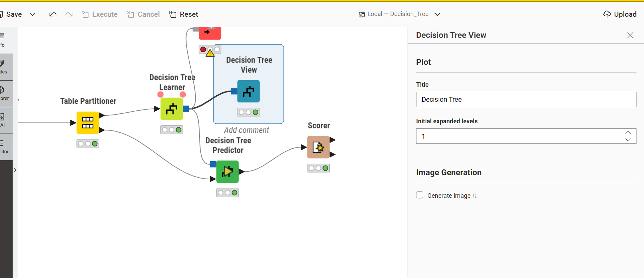Select the red node at canvas top
Screen dimensions: 644x278
210,33
